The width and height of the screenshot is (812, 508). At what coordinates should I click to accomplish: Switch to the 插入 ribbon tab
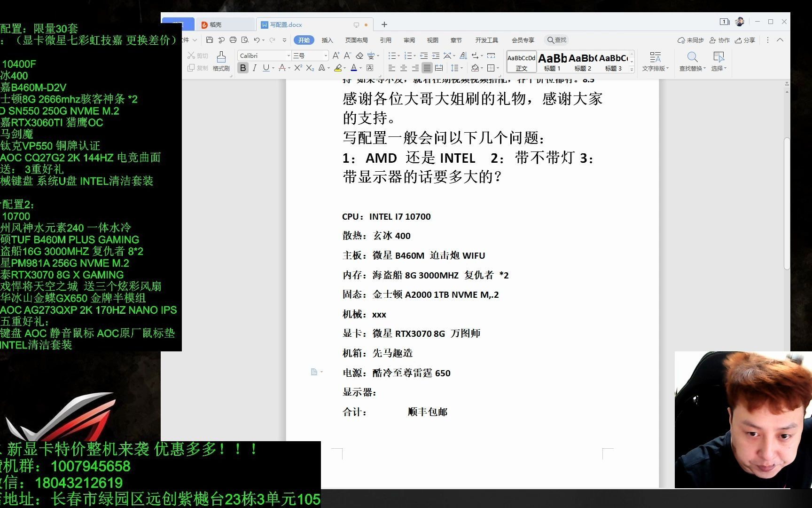pyautogui.click(x=327, y=40)
